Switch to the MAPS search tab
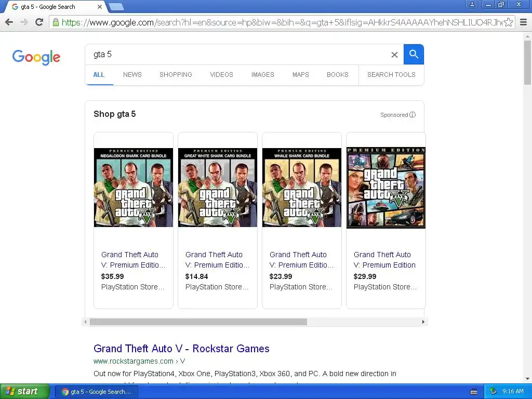This screenshot has width=532, height=399. (x=301, y=75)
